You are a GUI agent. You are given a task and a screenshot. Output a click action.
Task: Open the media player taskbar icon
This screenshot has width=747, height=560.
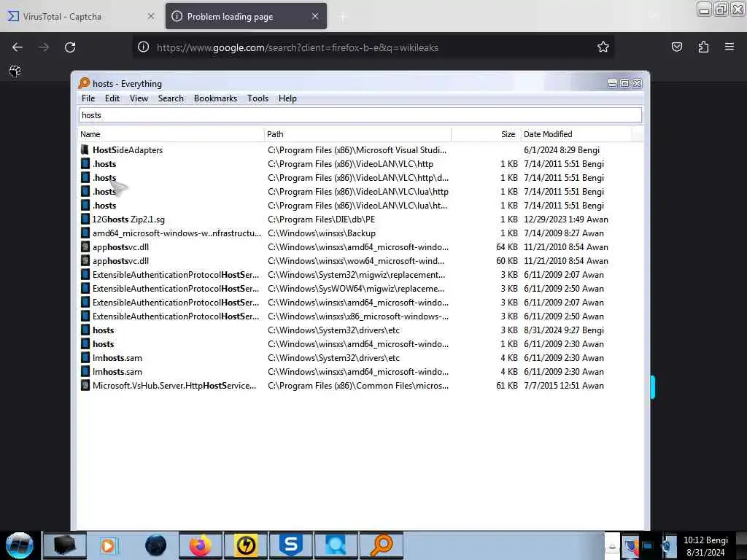point(109,545)
